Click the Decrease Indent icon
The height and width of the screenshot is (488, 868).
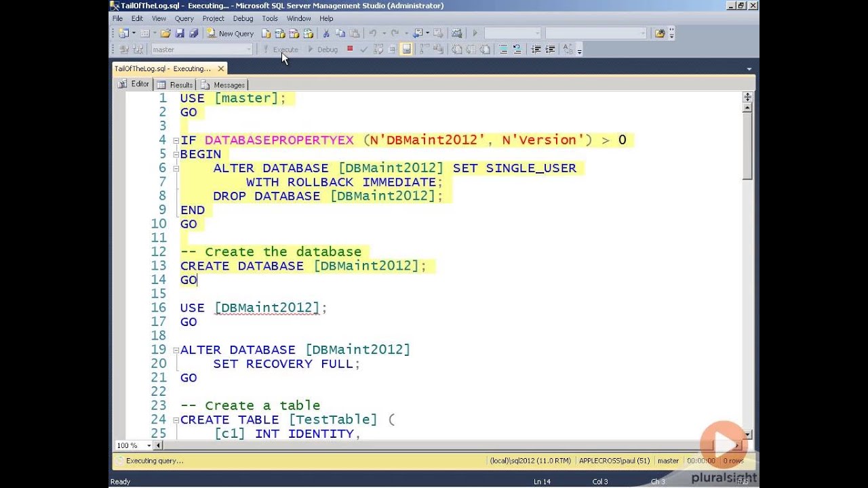click(536, 49)
